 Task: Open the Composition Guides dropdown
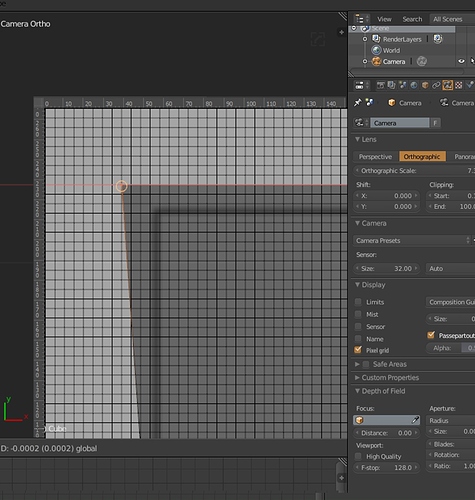pos(450,302)
